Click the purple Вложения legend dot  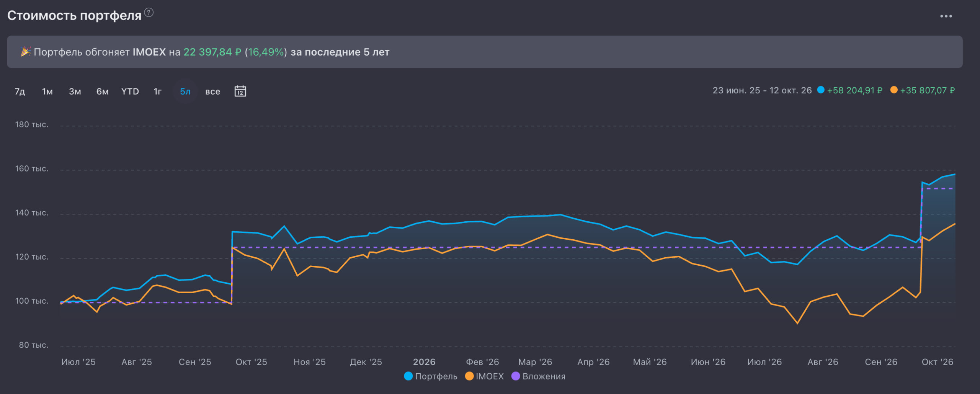coord(516,376)
